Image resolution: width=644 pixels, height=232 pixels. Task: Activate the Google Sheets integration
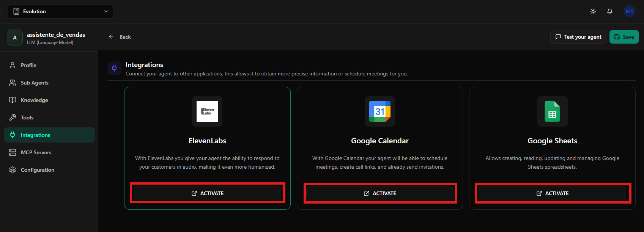[x=552, y=193]
